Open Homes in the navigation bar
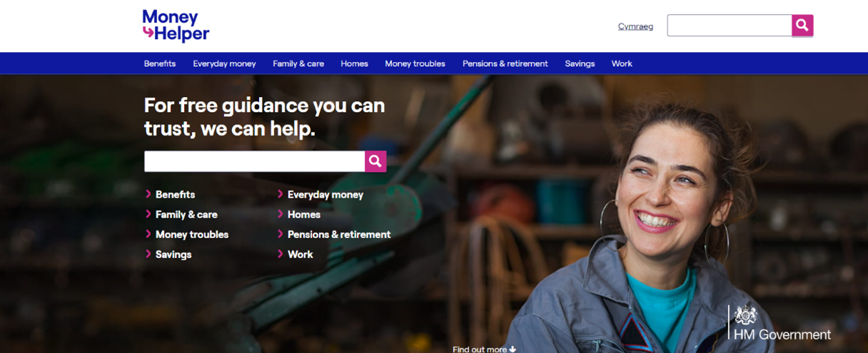The image size is (868, 353). coord(354,63)
